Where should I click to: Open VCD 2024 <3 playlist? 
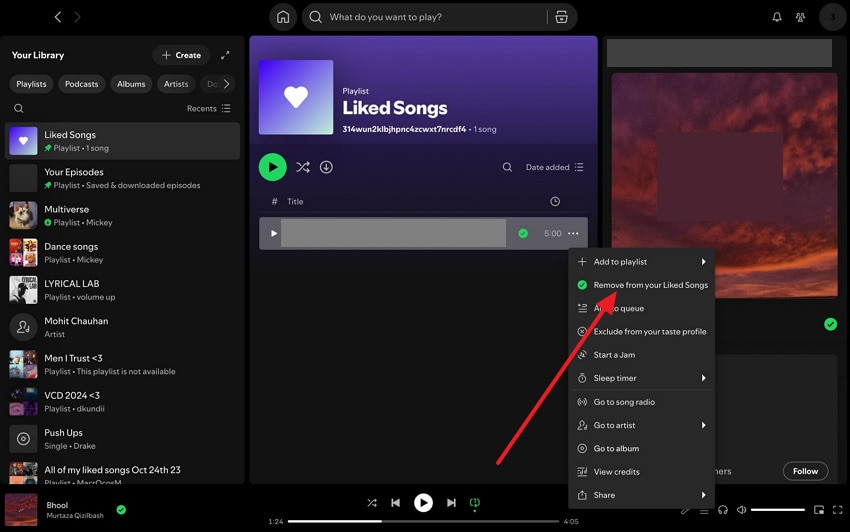[123, 402]
